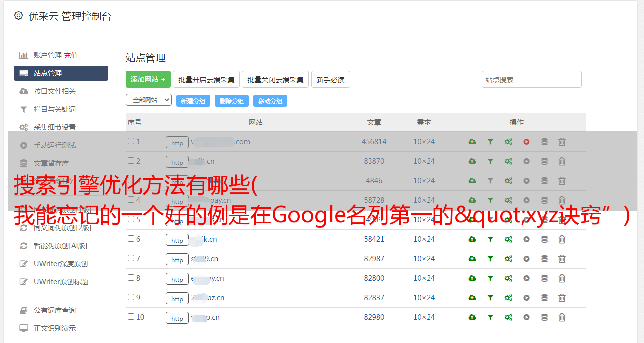Click the 10×24 demand in row 10
The width and height of the screenshot is (644, 343).
click(x=424, y=317)
